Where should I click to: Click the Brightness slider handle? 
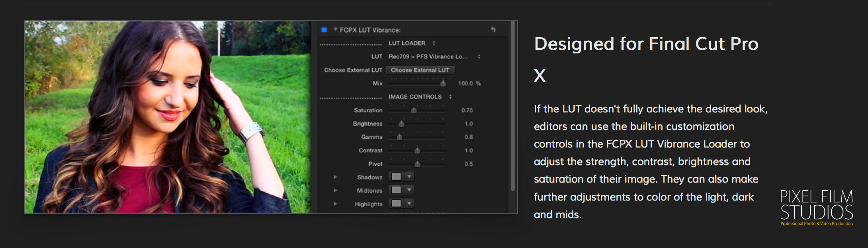401,124
